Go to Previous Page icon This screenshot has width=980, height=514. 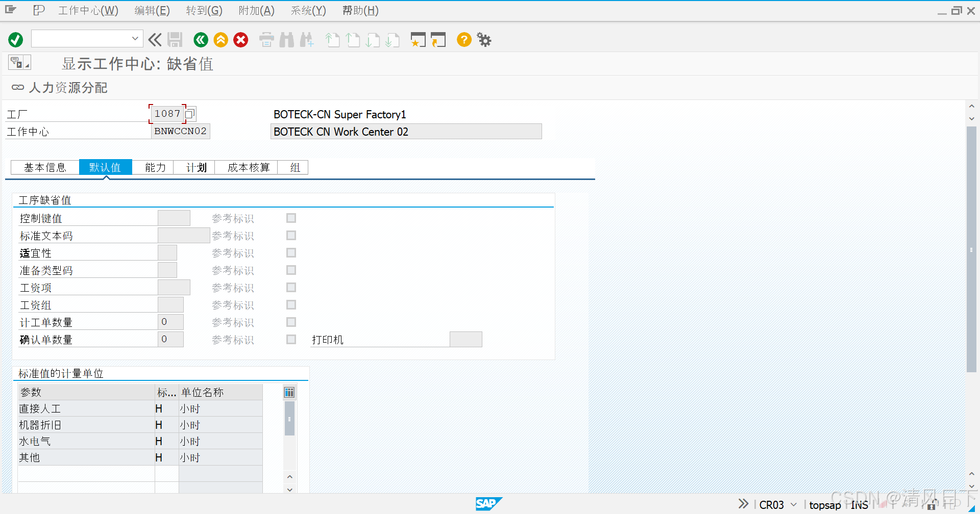pos(353,40)
